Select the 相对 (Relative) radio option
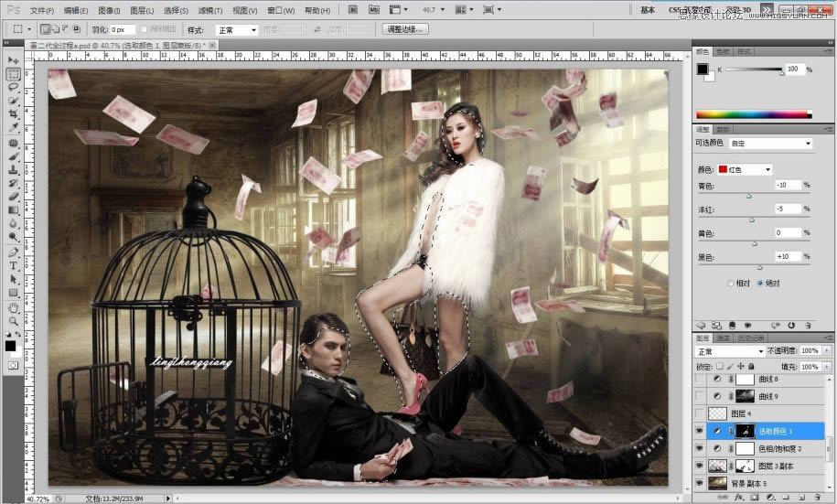Viewport: 837px width, 504px height. (729, 284)
